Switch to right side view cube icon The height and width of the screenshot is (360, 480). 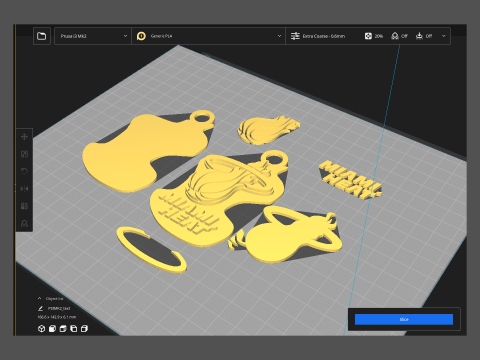[x=84, y=329]
